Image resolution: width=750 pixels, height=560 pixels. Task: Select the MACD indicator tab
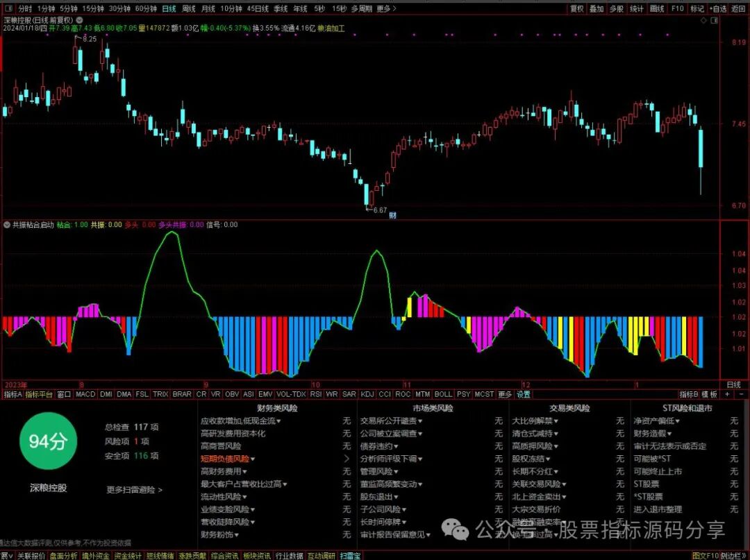85,394
